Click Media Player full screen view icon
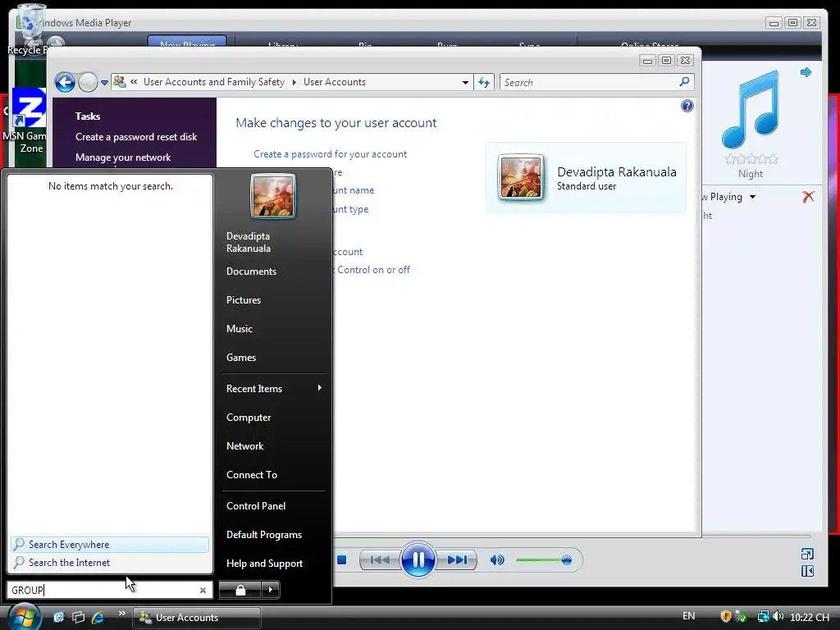840x630 pixels. point(807,554)
